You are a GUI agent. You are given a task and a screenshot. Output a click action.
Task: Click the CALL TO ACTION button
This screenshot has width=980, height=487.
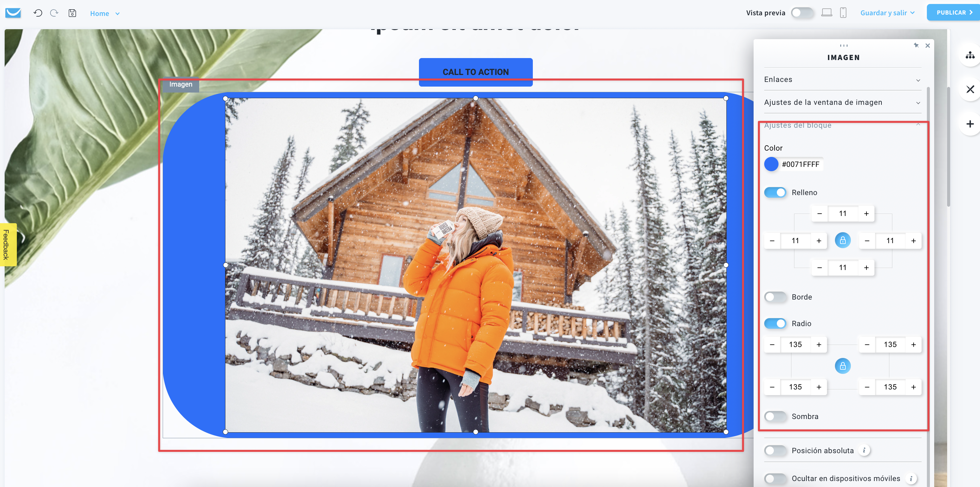475,72
